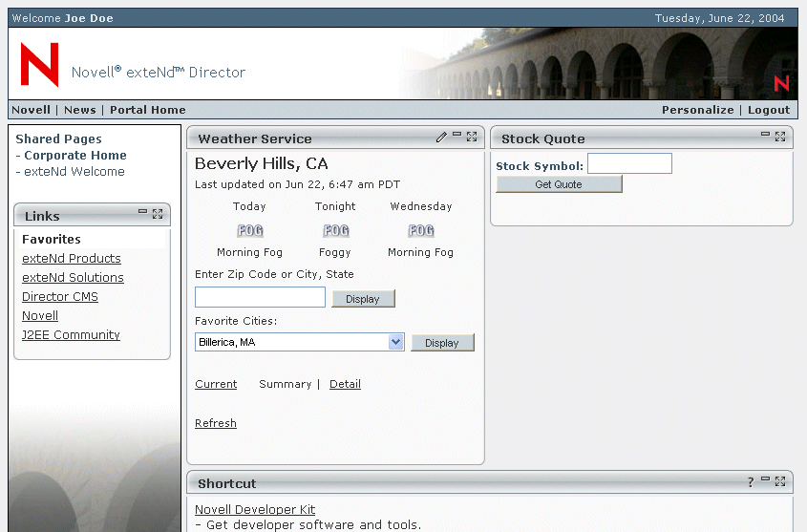The width and height of the screenshot is (807, 532).
Task: Open the Director CMS link
Action: pos(60,296)
